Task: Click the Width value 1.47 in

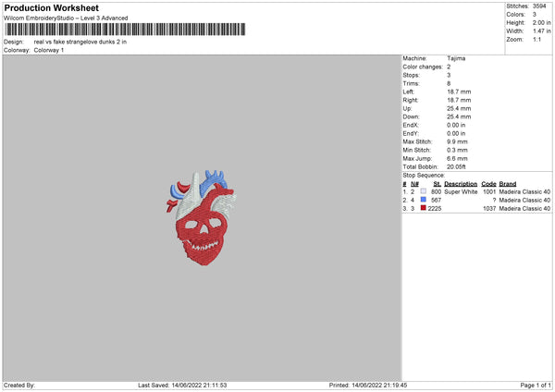Action: [541, 31]
